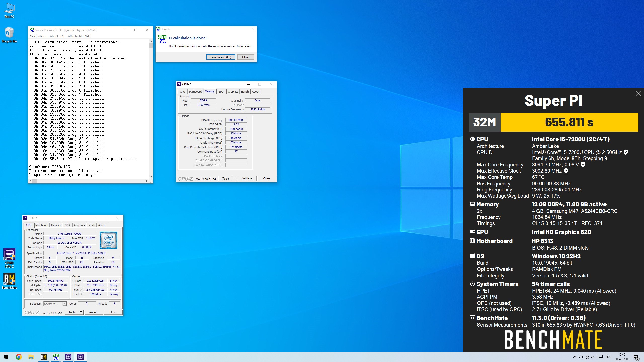Select About tab in lower CPU-Z window
644x362 pixels.
tap(102, 225)
